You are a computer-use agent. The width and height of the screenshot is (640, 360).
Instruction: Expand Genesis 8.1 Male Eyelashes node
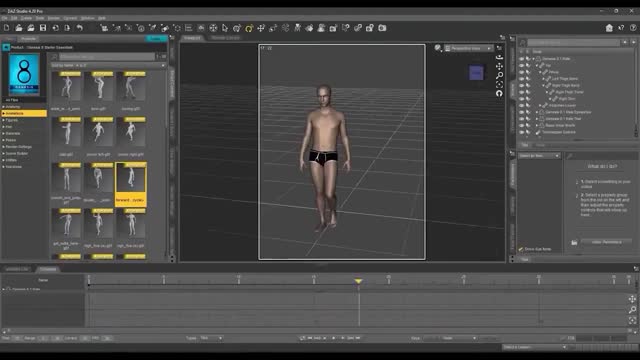(x=537, y=112)
